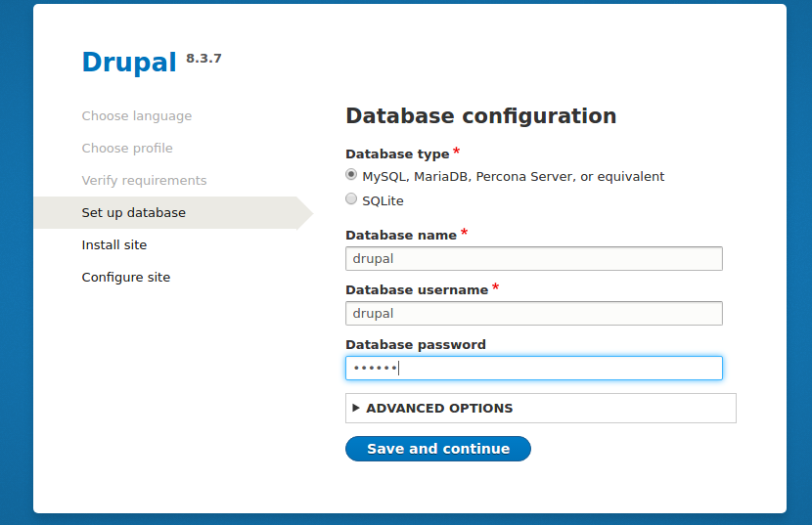Click the Choose profile step
The width and height of the screenshot is (812, 525).
point(127,148)
